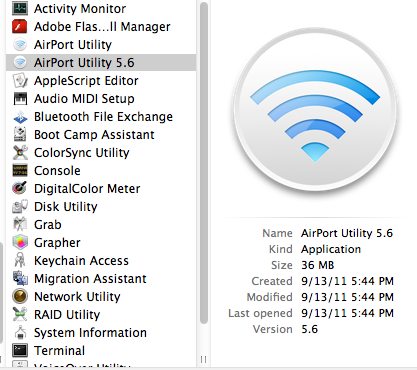
Task: Select Network Utility name
Action: coord(77,297)
